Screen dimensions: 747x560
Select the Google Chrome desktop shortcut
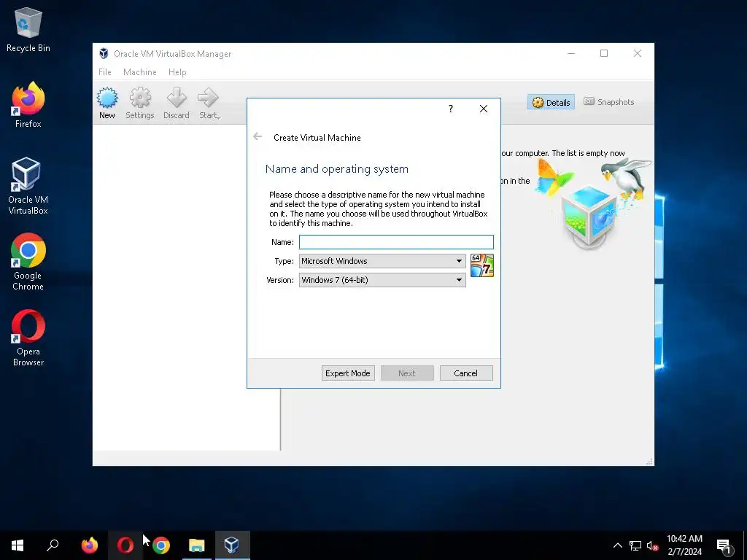28,262
